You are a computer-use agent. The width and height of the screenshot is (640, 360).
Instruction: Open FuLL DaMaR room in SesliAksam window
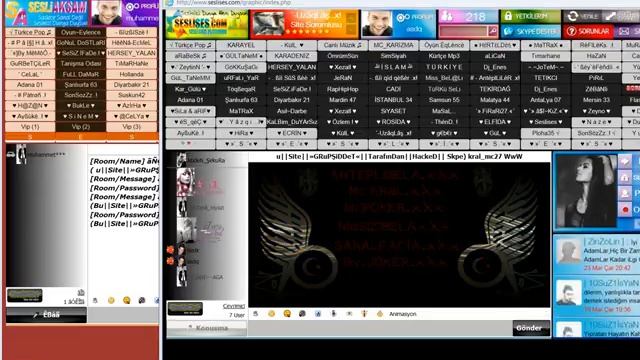point(81,74)
